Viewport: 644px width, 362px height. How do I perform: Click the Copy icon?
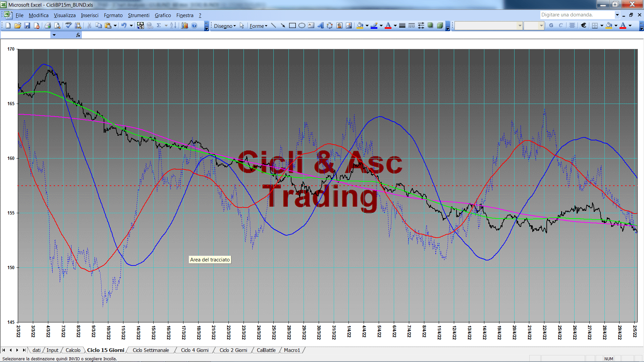pos(99,25)
